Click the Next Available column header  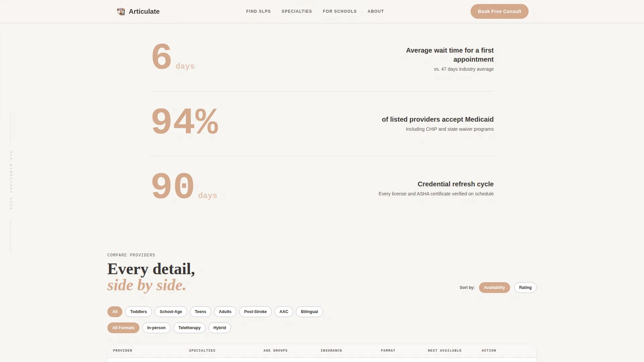pyautogui.click(x=445, y=351)
